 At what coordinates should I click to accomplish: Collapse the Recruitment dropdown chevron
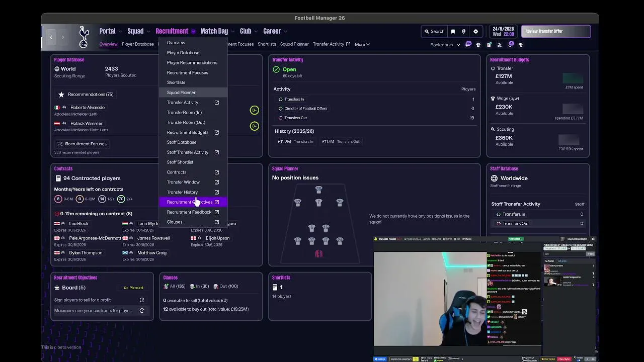193,32
